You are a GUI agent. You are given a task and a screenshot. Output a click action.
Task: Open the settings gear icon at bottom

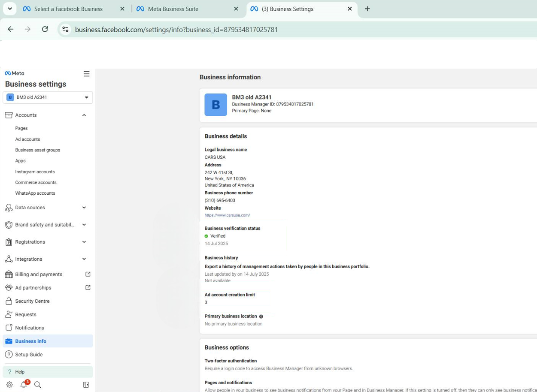point(9,385)
